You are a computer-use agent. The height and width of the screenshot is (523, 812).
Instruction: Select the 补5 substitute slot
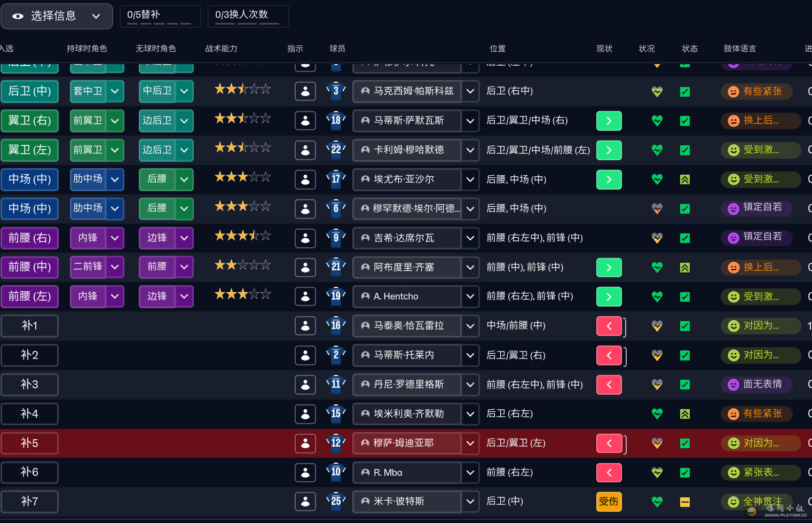click(x=30, y=443)
